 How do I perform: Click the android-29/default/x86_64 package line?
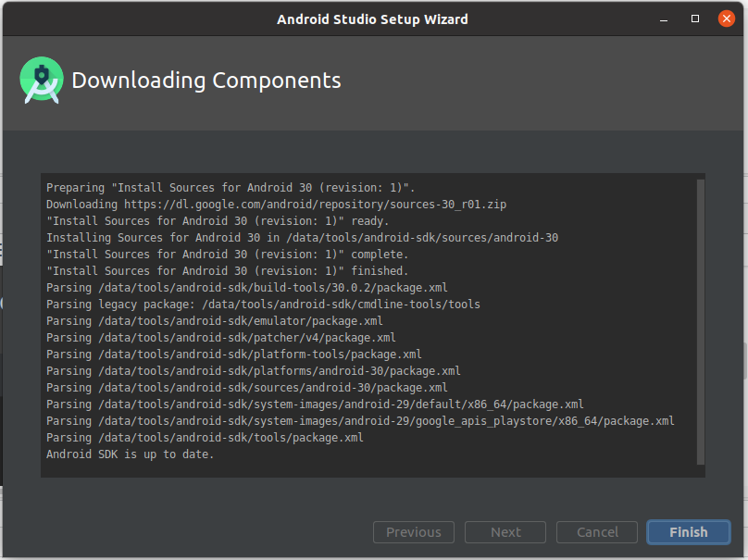315,404
